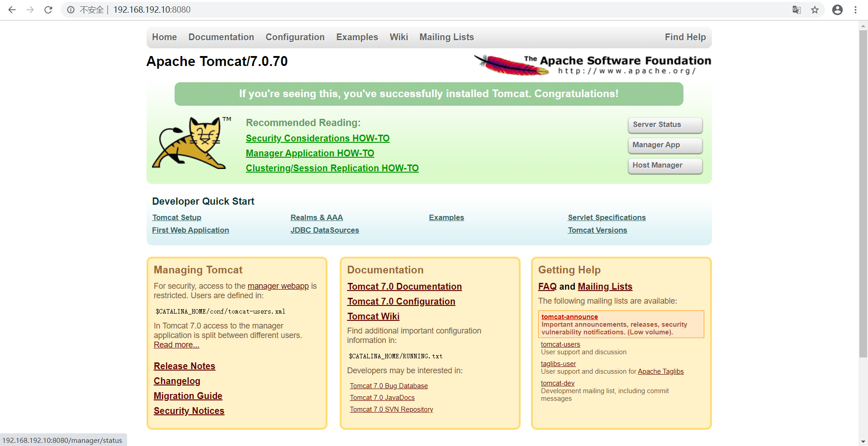868x446 pixels.
Task: Open Security Considerations HOW-TO link
Action: coord(318,138)
